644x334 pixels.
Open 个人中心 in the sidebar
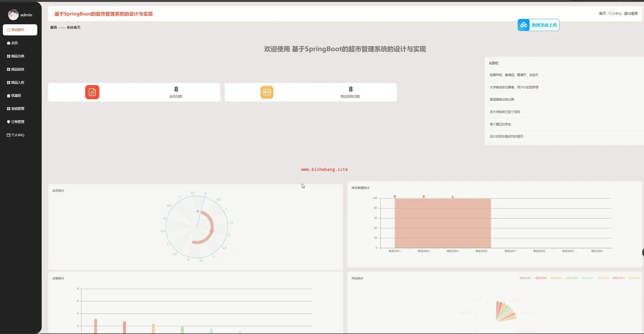point(17,135)
